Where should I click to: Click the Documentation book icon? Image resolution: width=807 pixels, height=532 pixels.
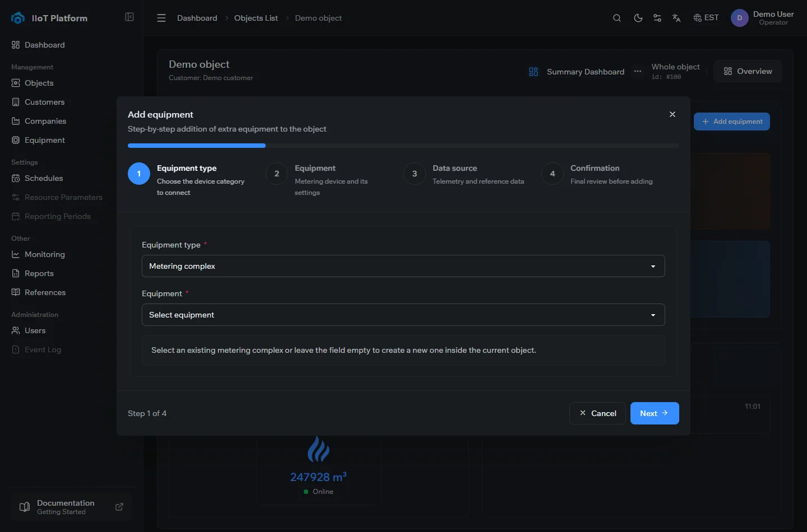click(25, 507)
